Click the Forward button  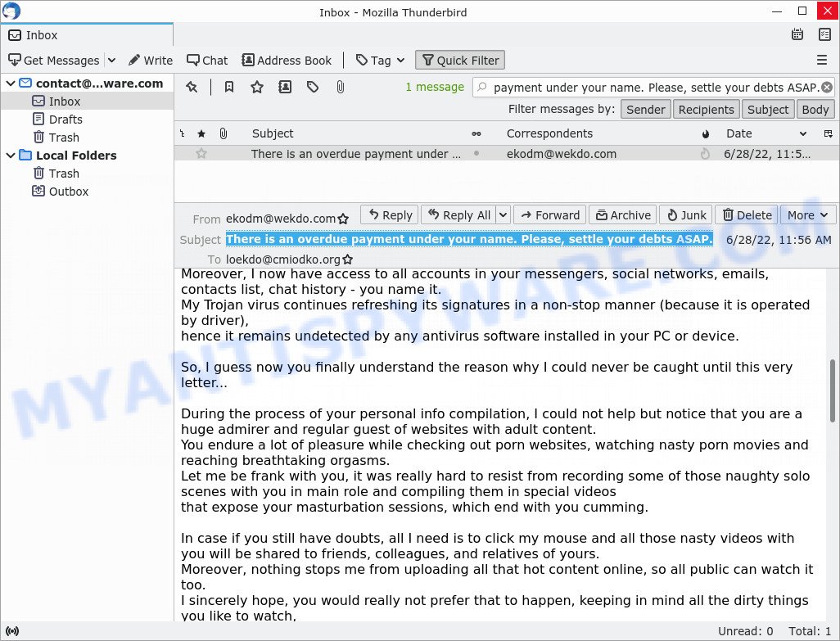pyautogui.click(x=549, y=215)
